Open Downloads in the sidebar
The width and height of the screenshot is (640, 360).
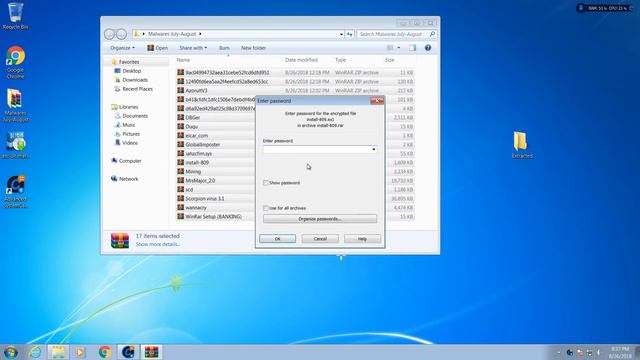pyautogui.click(x=131, y=80)
